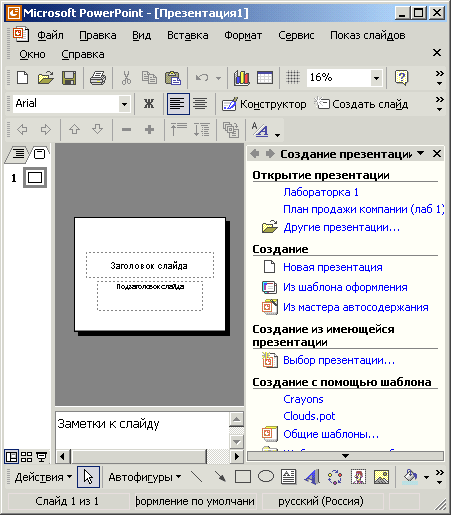Collapse outline with the minus icon
The width and height of the screenshot is (451, 515).
coord(126,129)
